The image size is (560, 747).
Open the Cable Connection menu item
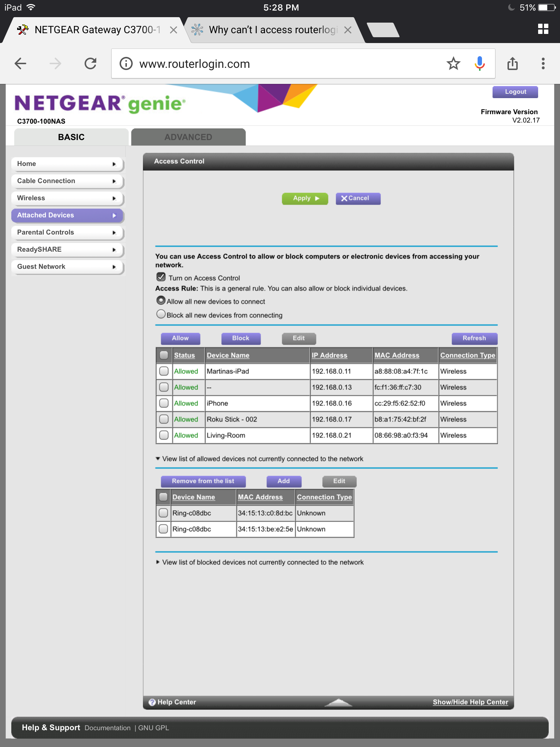[67, 181]
